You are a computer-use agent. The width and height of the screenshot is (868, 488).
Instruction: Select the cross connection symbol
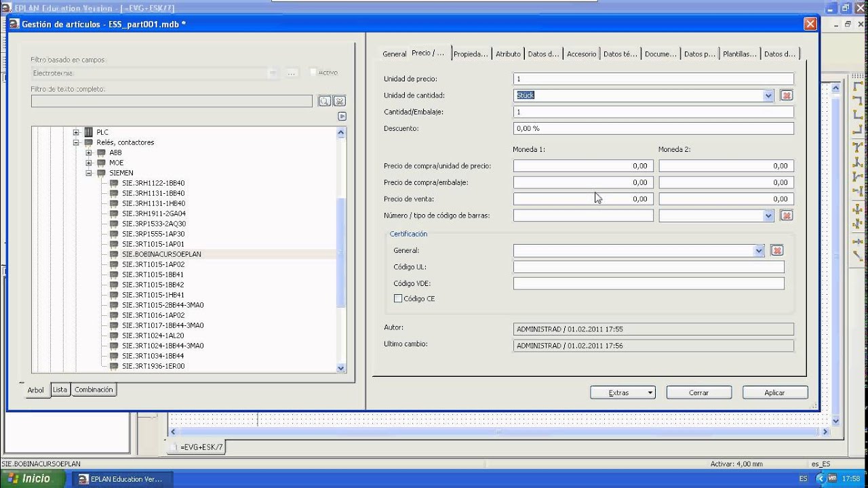tap(858, 209)
